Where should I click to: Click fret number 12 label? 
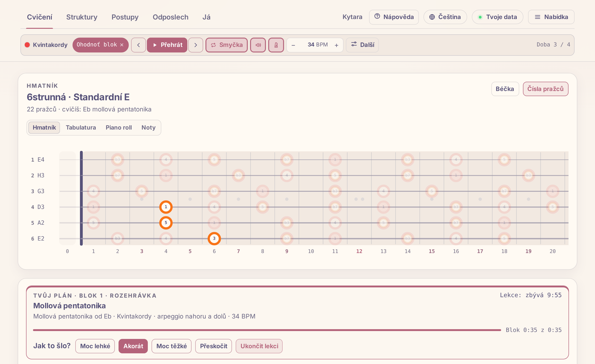(x=359, y=251)
